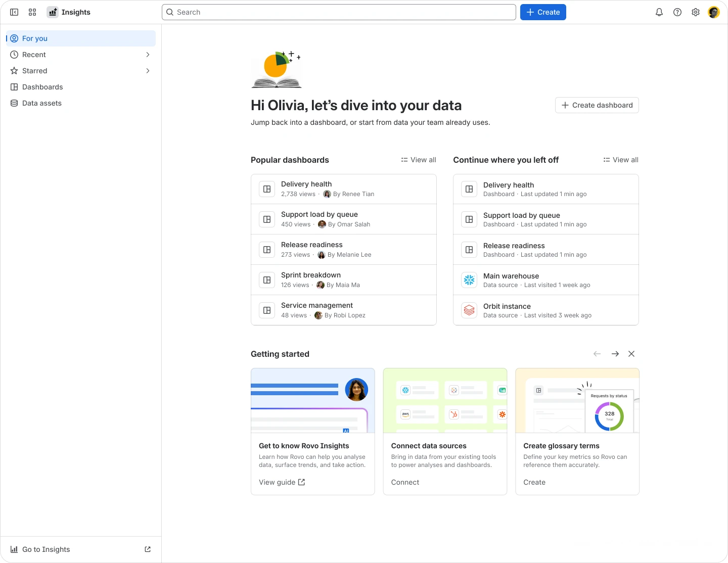Click the Orbit instance data source icon
This screenshot has width=728, height=563.
click(x=469, y=310)
